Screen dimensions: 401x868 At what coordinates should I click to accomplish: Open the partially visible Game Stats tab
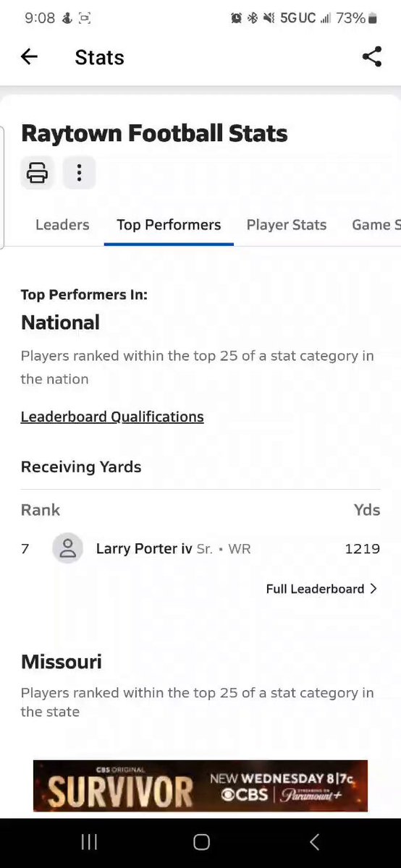(376, 225)
